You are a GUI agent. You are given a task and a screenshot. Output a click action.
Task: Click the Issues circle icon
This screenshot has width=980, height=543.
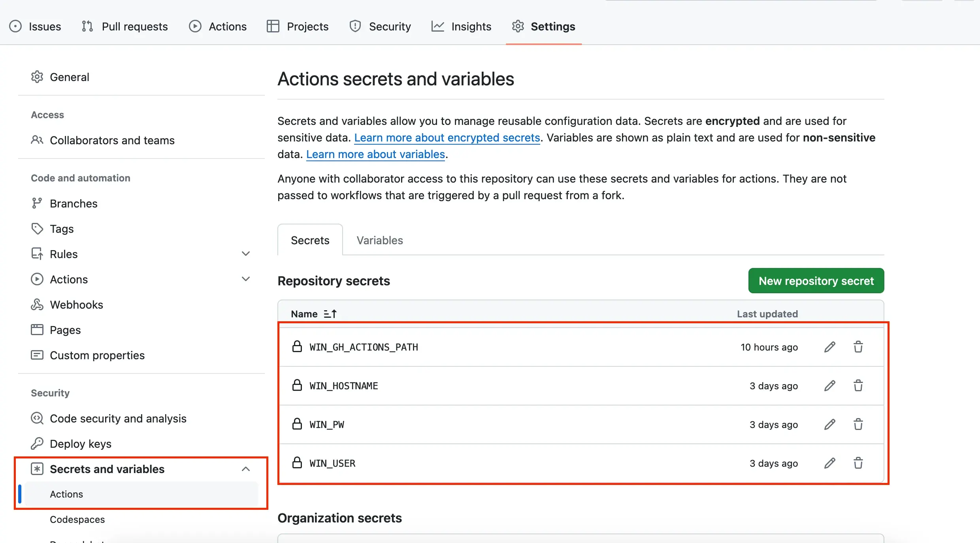tap(15, 26)
